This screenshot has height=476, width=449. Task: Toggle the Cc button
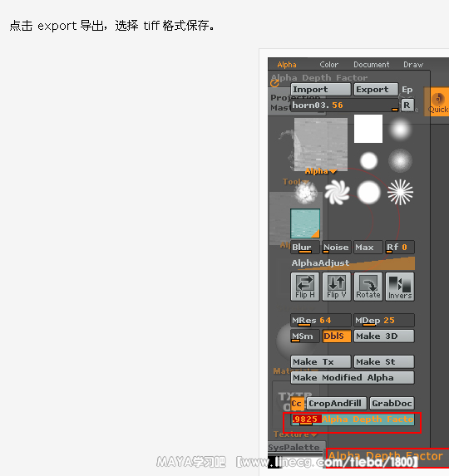297,404
